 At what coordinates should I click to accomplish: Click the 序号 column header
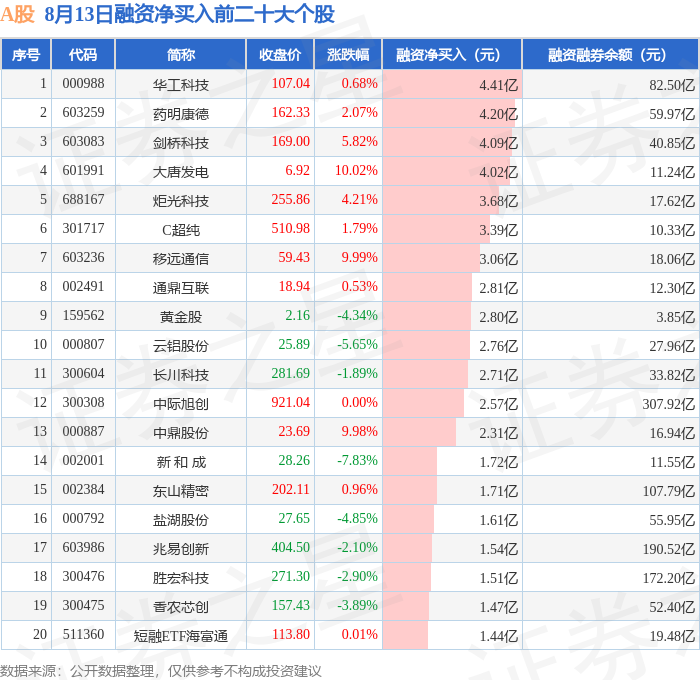[x=26, y=54]
